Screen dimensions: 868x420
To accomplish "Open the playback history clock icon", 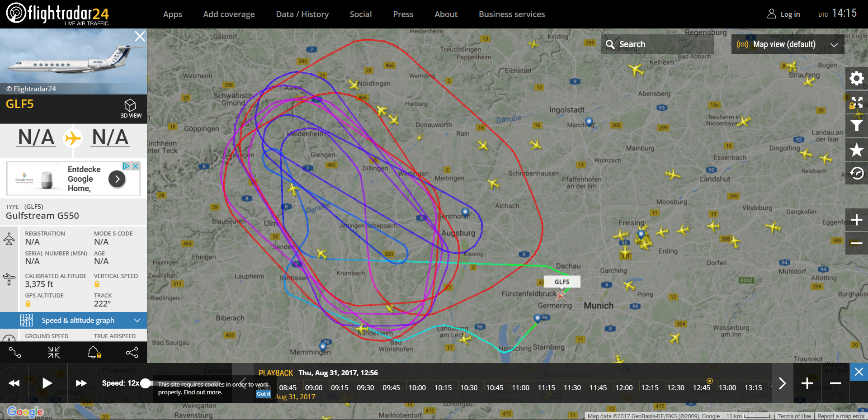I will tap(856, 173).
